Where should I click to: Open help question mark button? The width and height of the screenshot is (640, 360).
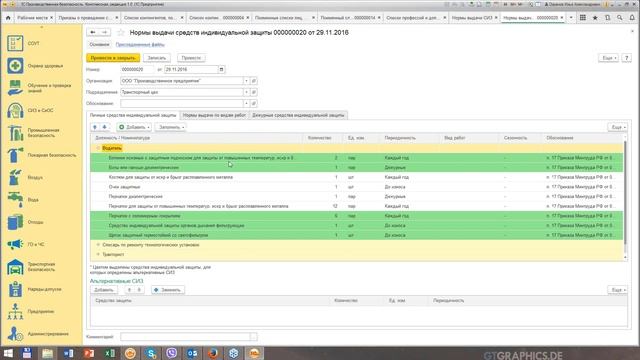coord(627,58)
